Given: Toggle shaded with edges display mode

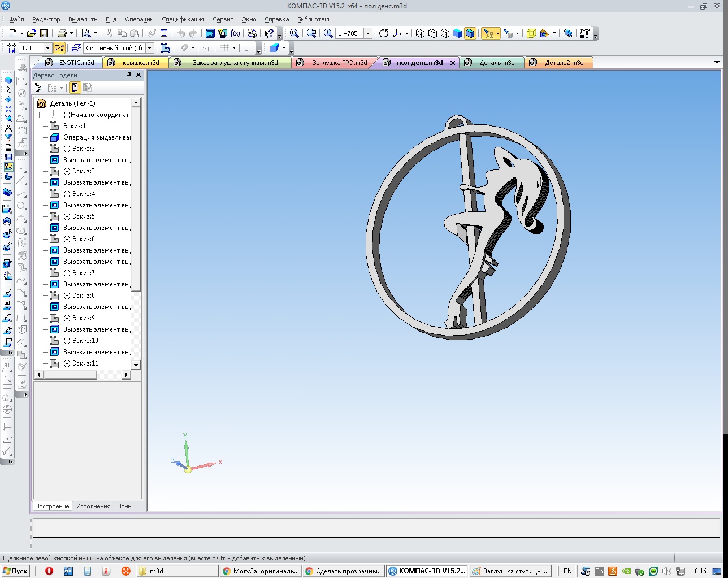Looking at the screenshot, I should (470, 33).
